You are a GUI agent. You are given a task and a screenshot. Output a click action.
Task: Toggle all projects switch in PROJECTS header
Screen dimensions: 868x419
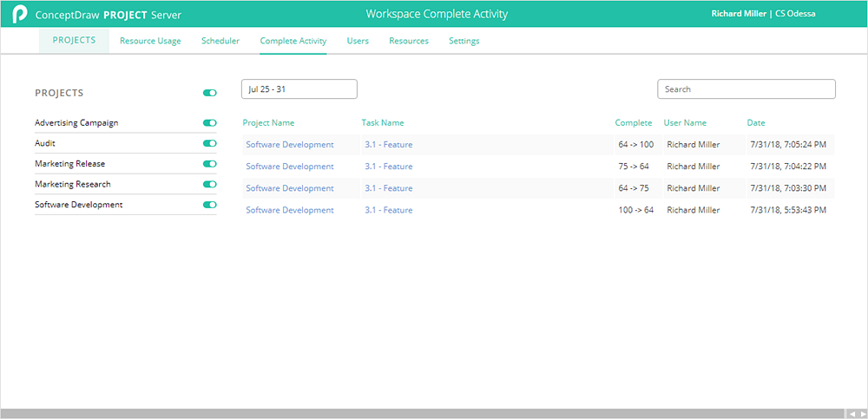[x=209, y=92]
